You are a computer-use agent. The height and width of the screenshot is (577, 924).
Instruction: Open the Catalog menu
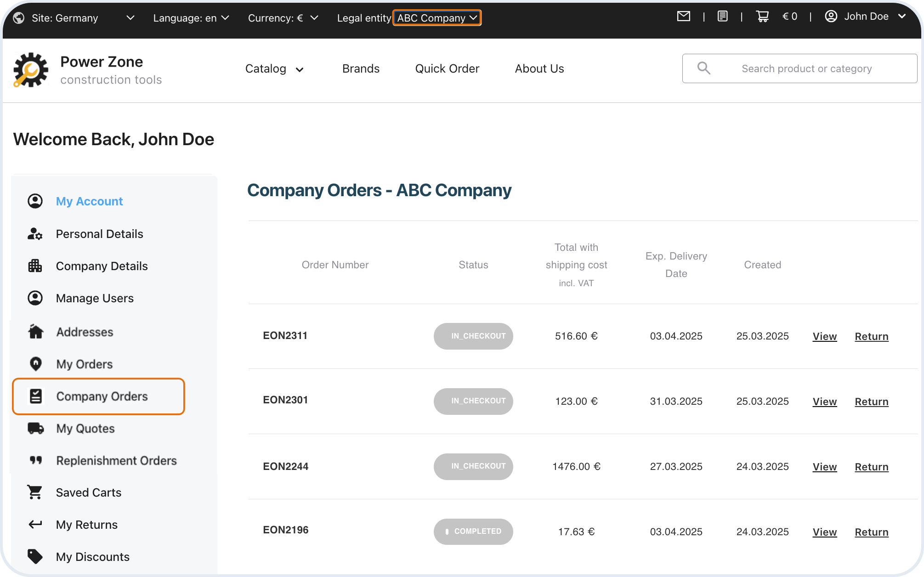coord(274,69)
